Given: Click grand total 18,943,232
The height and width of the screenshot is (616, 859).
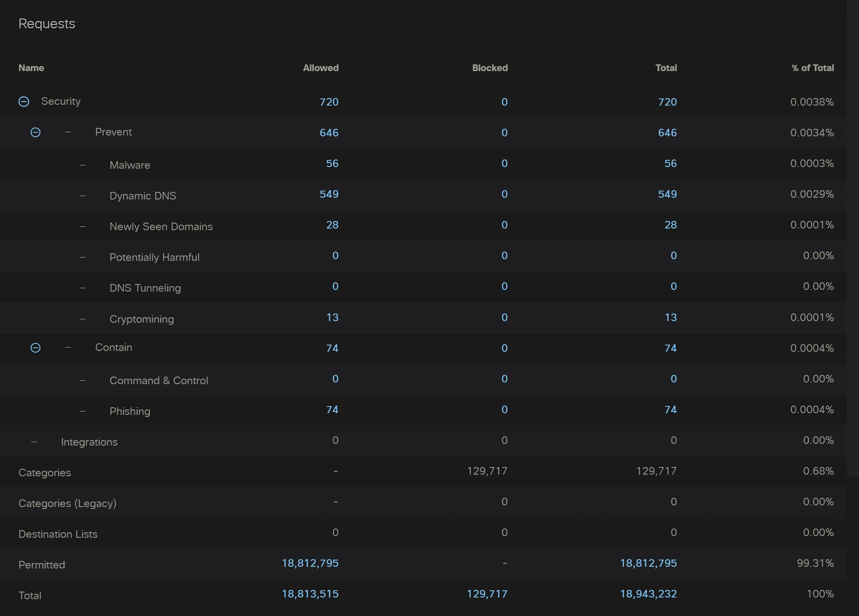Looking at the screenshot, I should click(648, 594).
